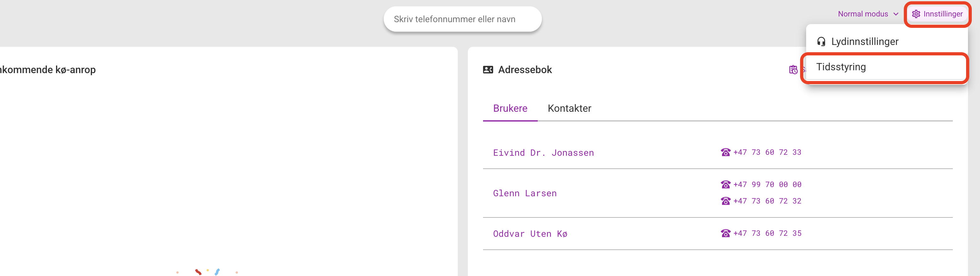The image size is (980, 276).
Task: Click the phone icon next to +47 73 60 72 32
Action: (725, 201)
